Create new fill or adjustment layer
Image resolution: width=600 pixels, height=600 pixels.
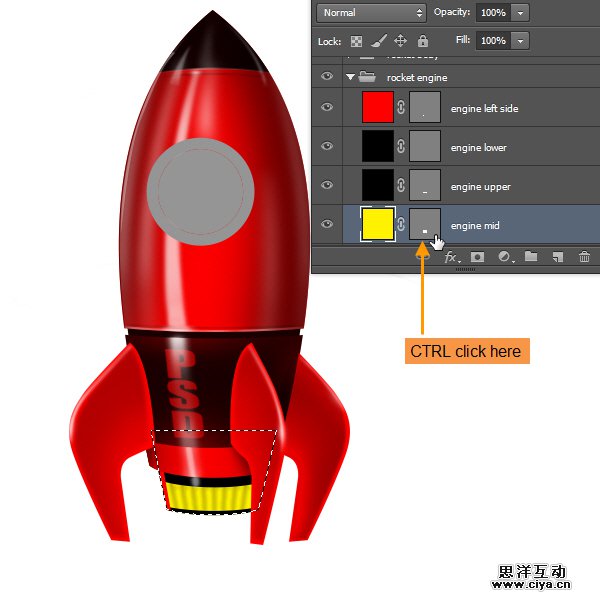click(x=505, y=256)
